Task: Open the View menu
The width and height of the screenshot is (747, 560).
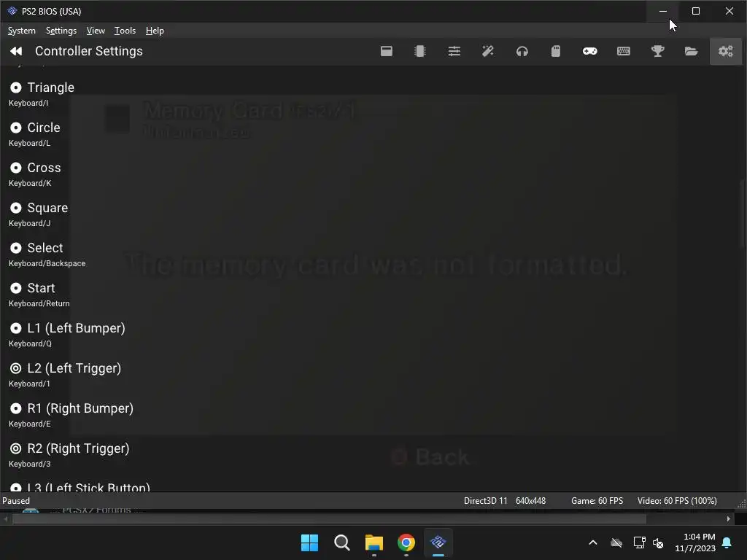Action: pyautogui.click(x=96, y=31)
